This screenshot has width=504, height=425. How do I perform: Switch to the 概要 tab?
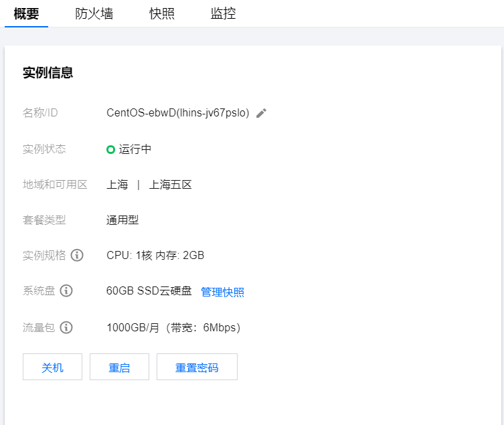click(x=26, y=14)
